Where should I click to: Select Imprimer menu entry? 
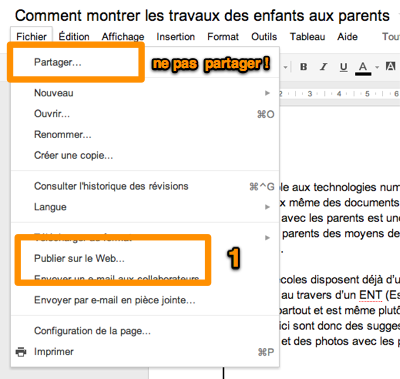(x=145, y=352)
